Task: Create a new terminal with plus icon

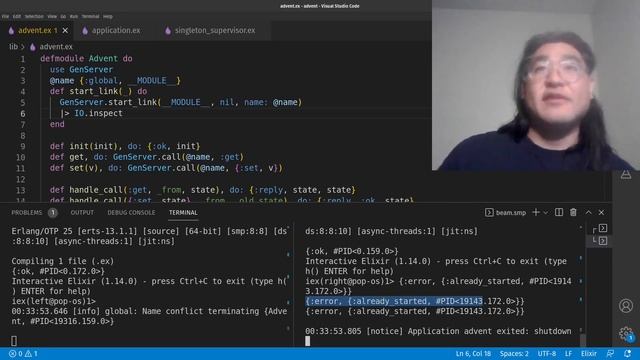Action: (536, 212)
